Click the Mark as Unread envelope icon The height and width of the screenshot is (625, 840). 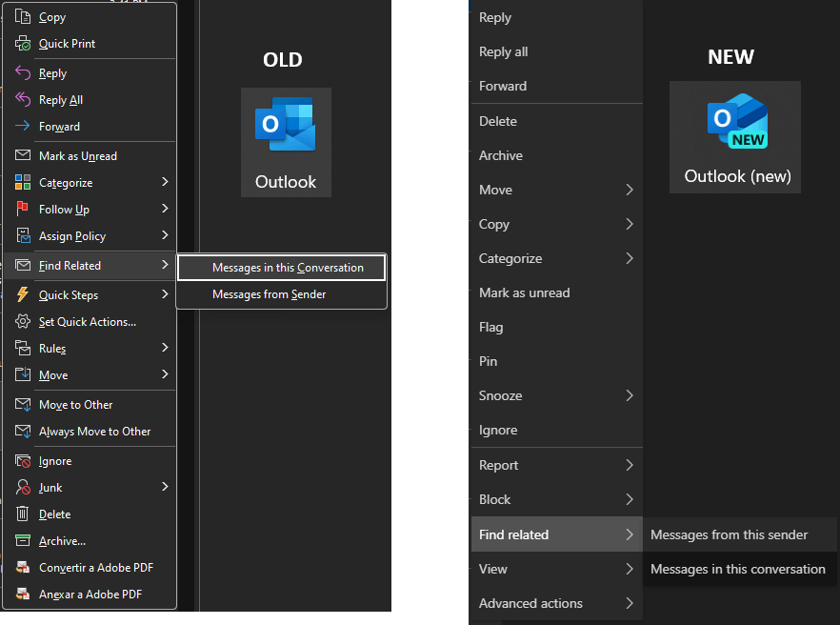(x=23, y=155)
